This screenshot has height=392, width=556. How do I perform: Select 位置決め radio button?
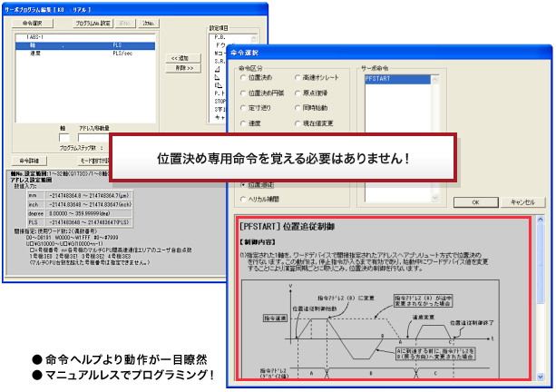point(241,79)
